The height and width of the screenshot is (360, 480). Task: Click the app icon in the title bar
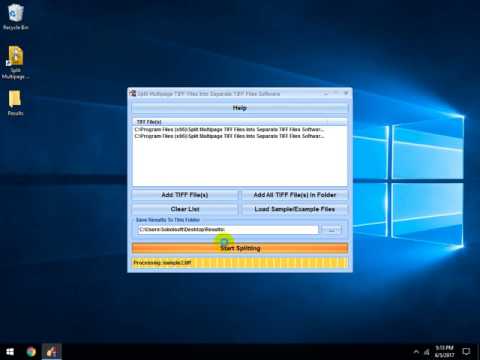133,93
